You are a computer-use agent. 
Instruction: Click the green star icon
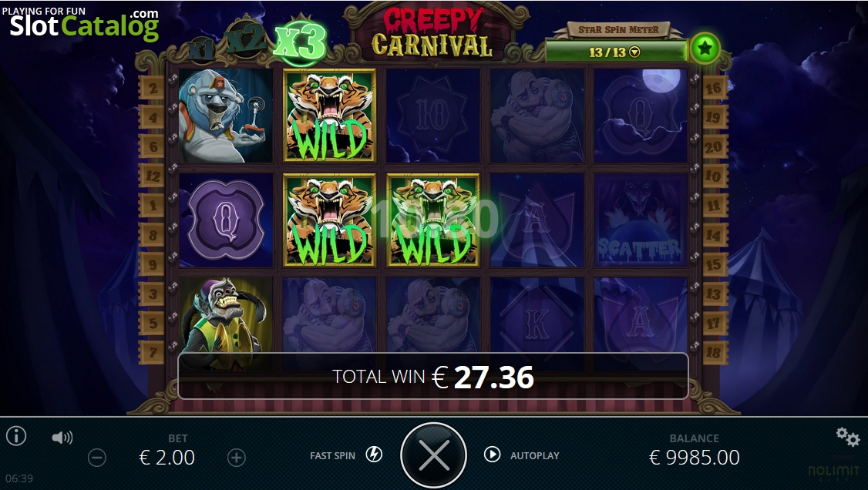pos(705,49)
